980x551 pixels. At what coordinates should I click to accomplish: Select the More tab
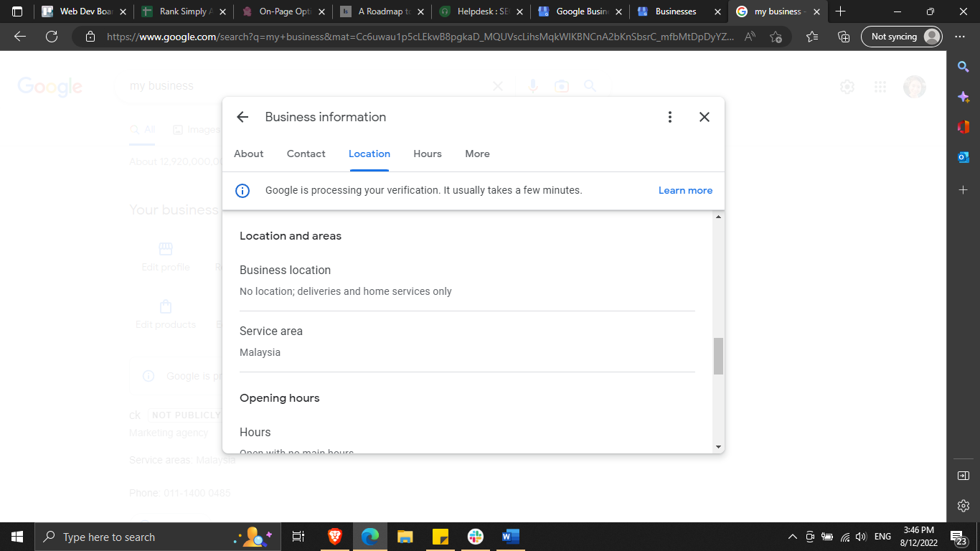click(477, 154)
